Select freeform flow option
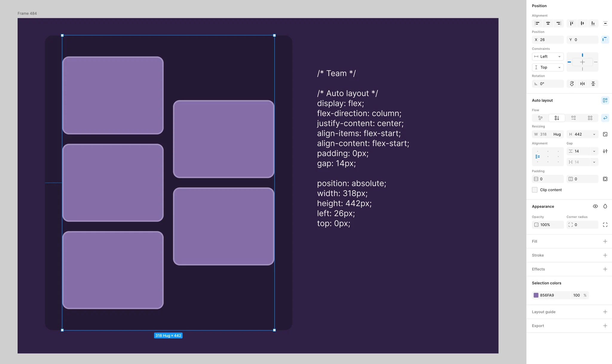The height and width of the screenshot is (364, 612). tap(540, 118)
